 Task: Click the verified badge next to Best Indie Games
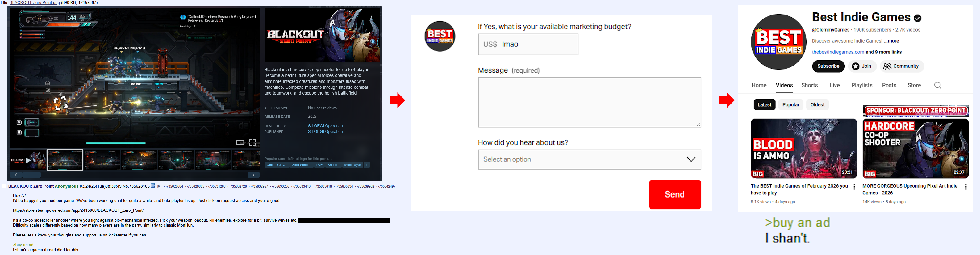(917, 18)
